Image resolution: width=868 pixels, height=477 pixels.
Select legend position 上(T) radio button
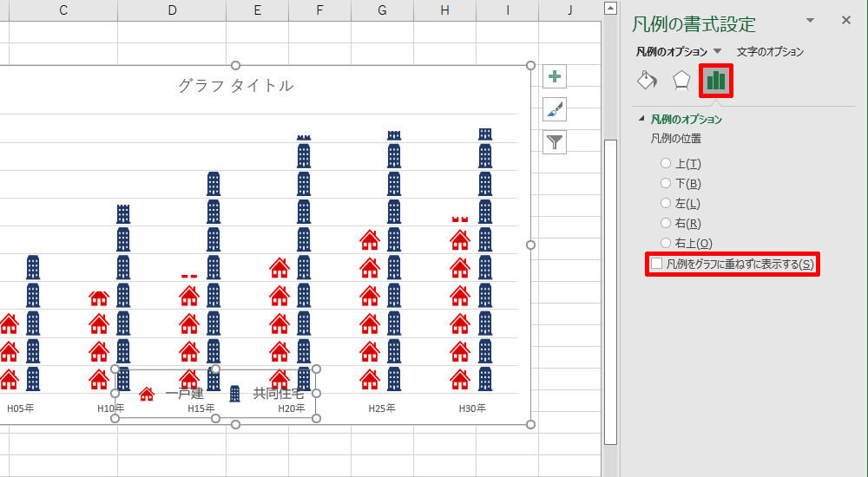pyautogui.click(x=666, y=163)
